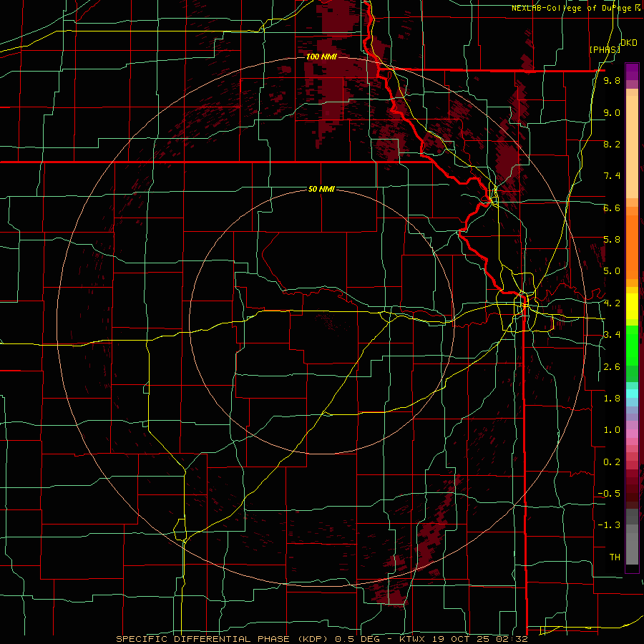Click the 100 NMI range ring label
This screenshot has height=644, width=644.
click(321, 57)
